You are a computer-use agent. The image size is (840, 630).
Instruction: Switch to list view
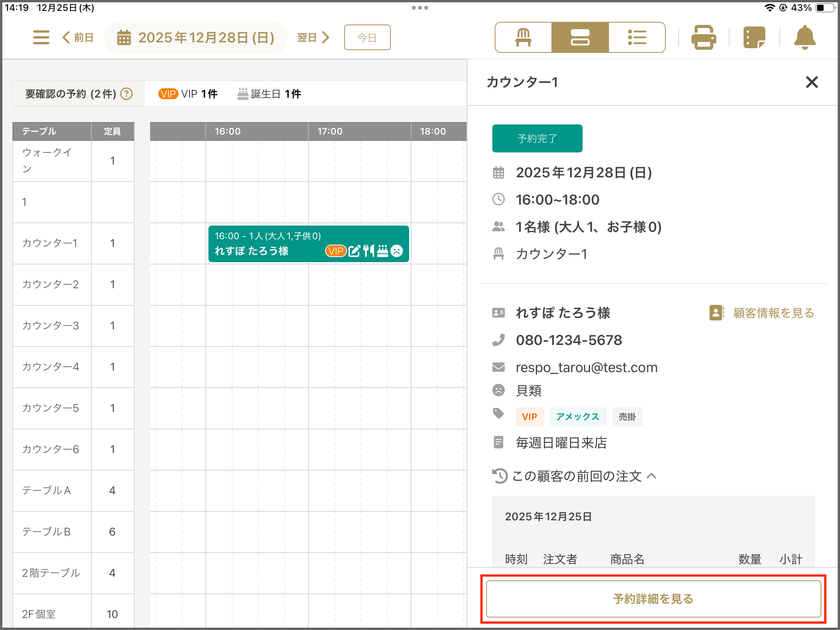click(637, 37)
